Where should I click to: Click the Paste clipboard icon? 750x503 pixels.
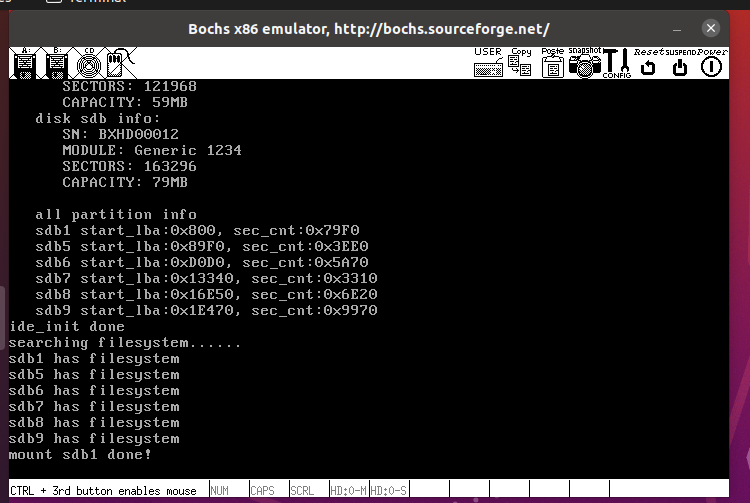(552, 63)
